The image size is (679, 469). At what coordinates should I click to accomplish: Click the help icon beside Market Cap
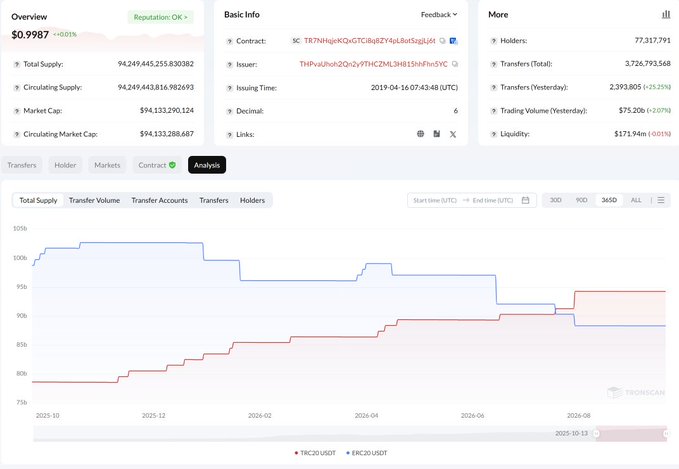tap(16, 111)
